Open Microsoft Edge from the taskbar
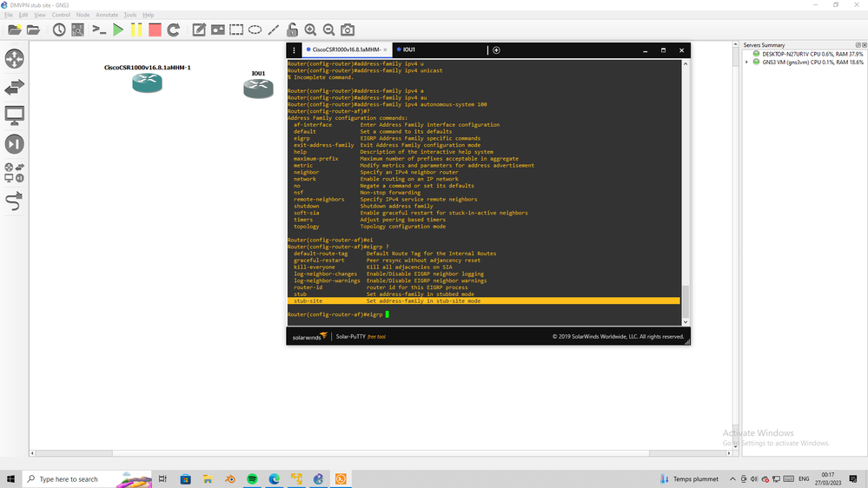 click(x=274, y=478)
